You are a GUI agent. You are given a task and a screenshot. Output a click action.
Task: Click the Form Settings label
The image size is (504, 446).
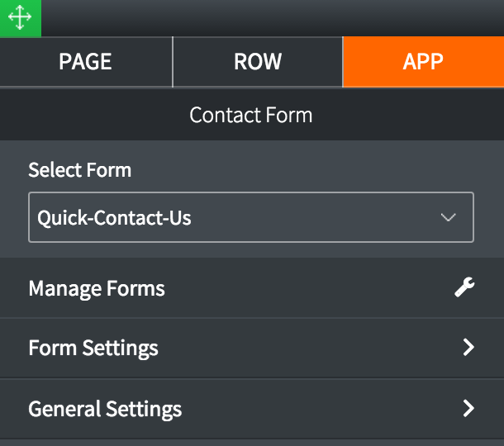(x=93, y=348)
